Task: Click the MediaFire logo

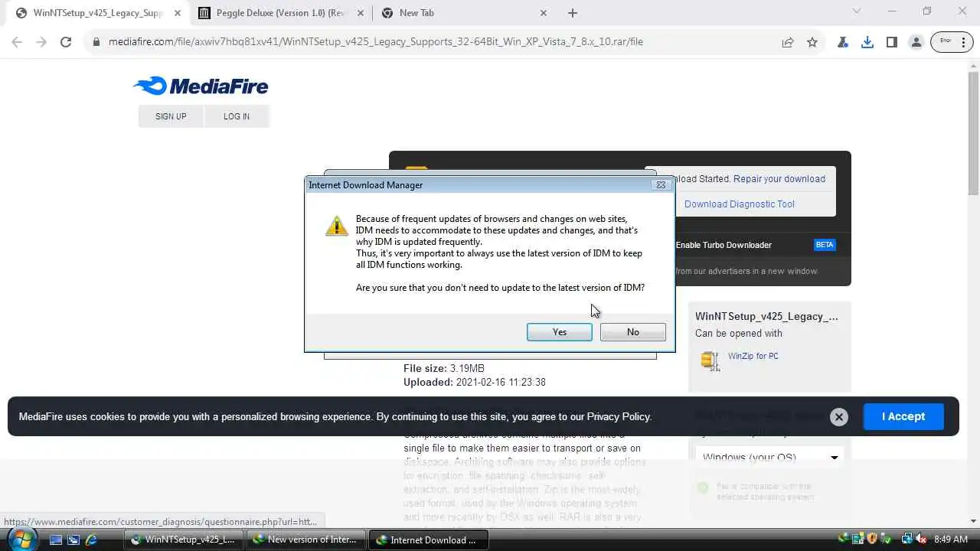Action: 201,86
